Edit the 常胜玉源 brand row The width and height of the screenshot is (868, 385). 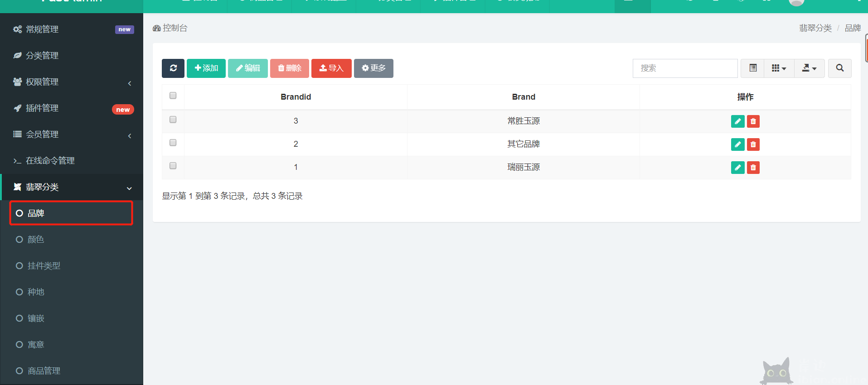point(737,121)
